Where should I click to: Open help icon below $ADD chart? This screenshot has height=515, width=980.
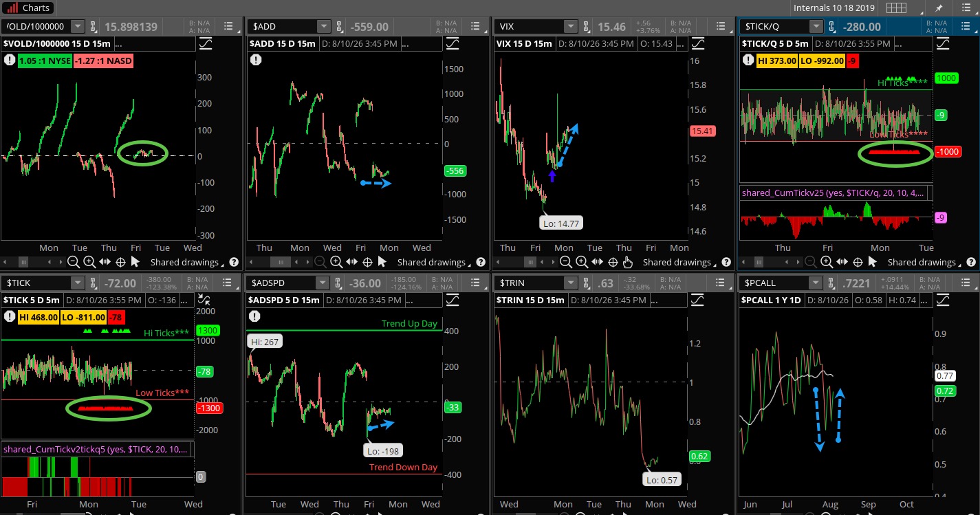[x=481, y=262]
